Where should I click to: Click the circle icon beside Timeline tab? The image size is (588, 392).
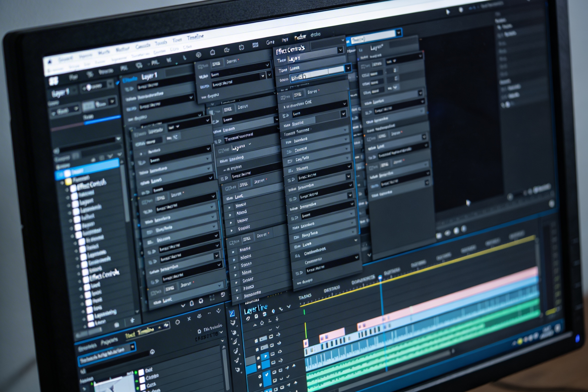click(177, 322)
